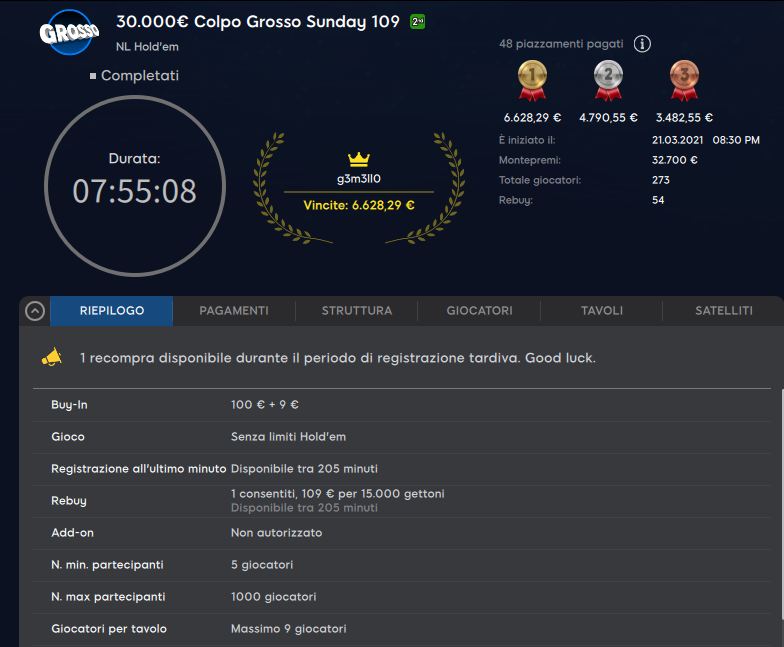
Task: Click third prize amount 3.482,55 €
Action: (x=684, y=118)
